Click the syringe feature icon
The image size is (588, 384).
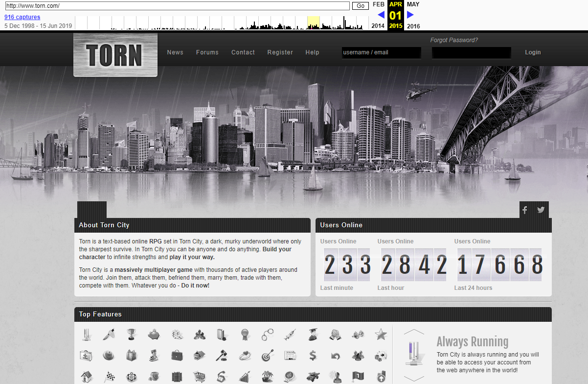290,335
